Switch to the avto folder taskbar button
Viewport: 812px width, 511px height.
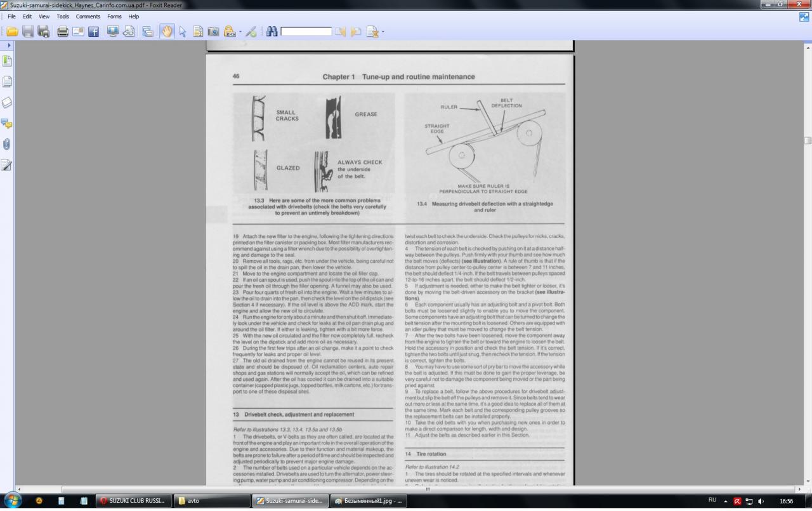point(213,501)
